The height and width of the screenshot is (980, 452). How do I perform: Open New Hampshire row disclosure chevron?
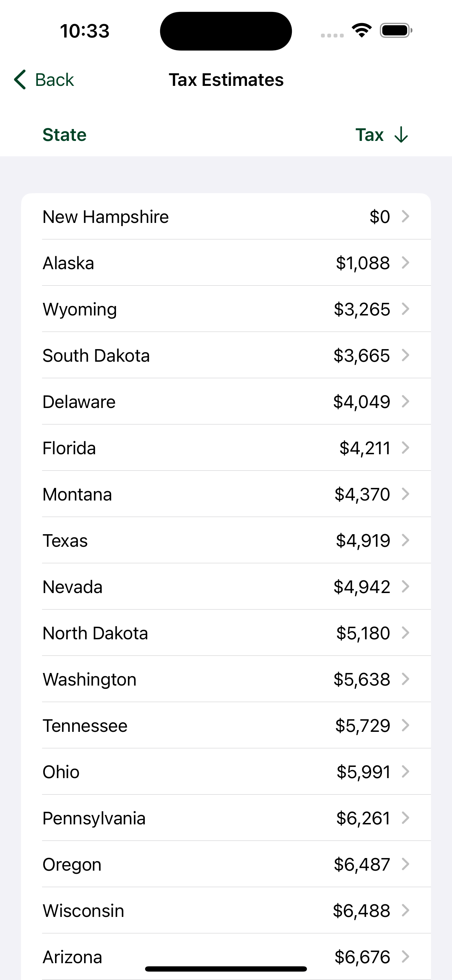click(406, 216)
